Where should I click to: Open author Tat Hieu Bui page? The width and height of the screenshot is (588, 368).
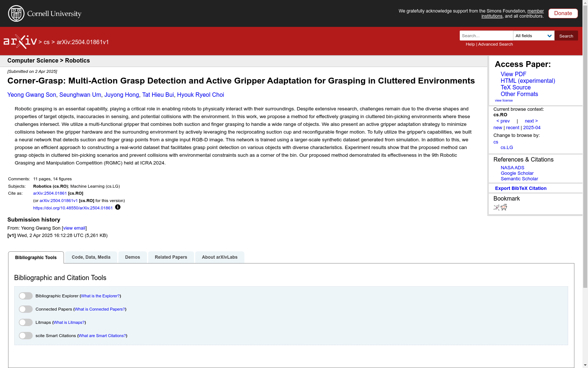pos(158,95)
